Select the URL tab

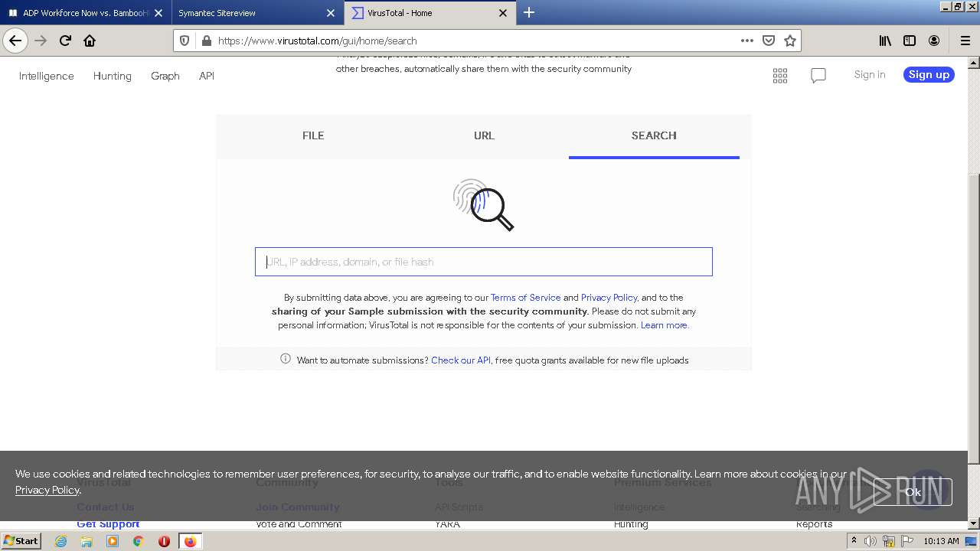[484, 135]
